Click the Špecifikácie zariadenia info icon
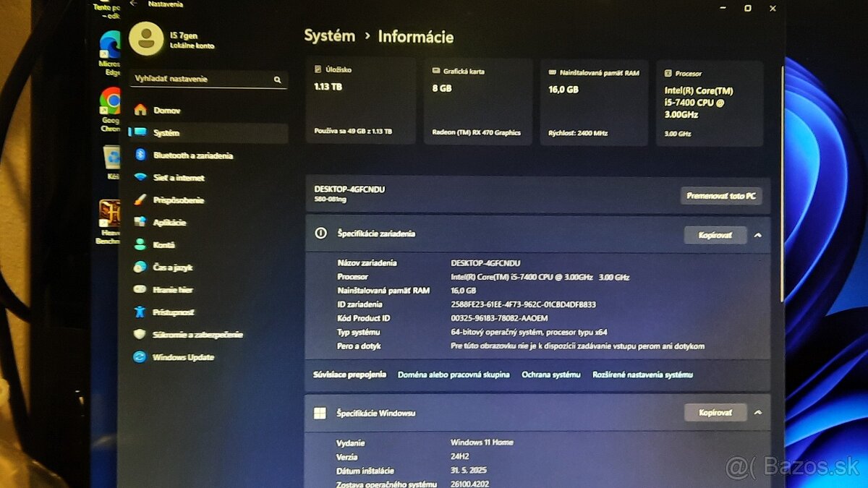Screen dimensions: 868x488 (x=320, y=234)
